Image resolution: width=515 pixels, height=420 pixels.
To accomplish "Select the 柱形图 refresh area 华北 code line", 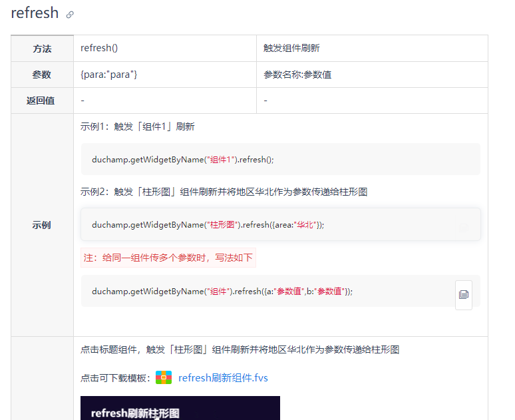I will 208,225.
